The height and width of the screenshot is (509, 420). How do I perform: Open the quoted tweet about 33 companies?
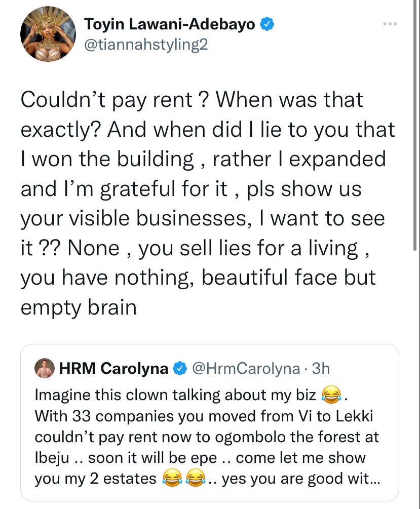tap(210, 423)
